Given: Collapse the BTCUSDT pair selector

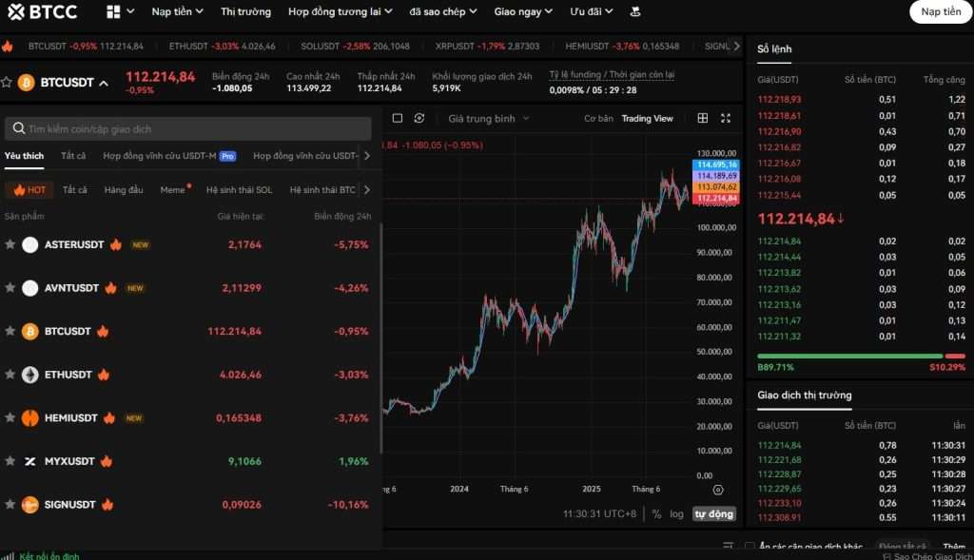Looking at the screenshot, I should pyautogui.click(x=104, y=83).
